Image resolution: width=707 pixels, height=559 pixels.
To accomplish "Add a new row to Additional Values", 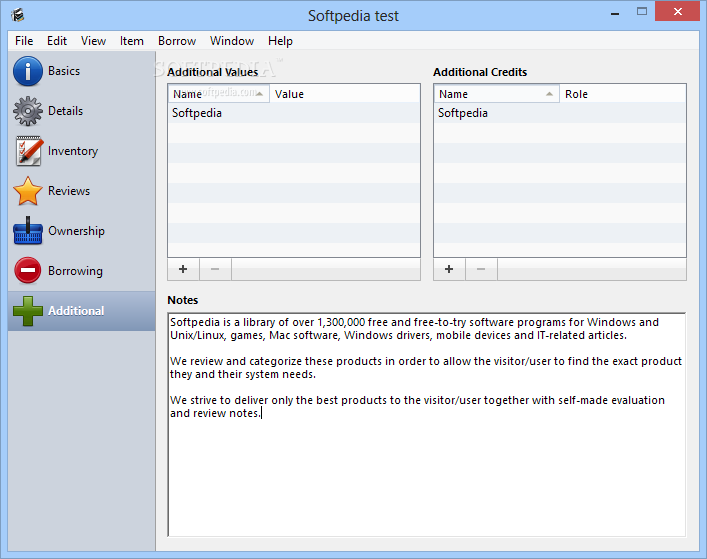I will pyautogui.click(x=183, y=269).
